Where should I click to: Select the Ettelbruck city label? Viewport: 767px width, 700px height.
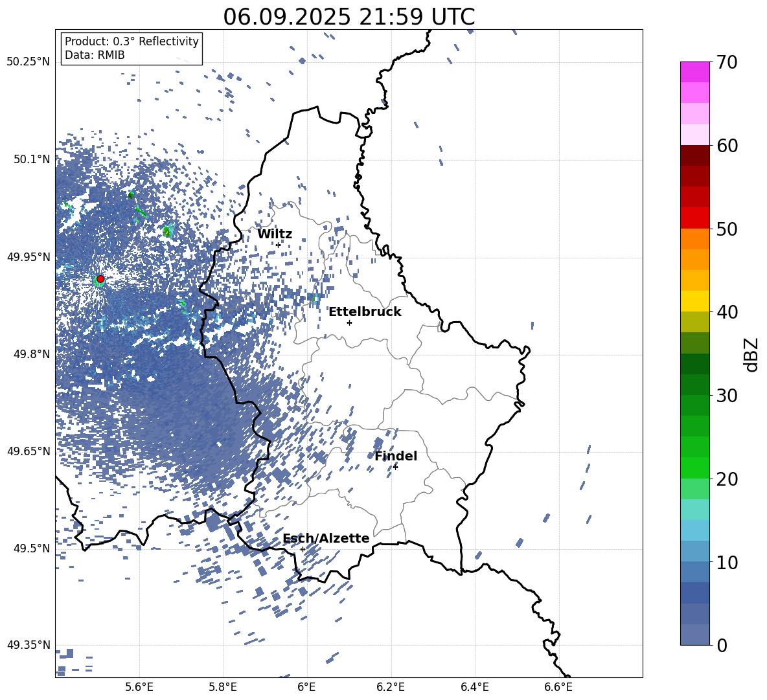click(x=365, y=312)
